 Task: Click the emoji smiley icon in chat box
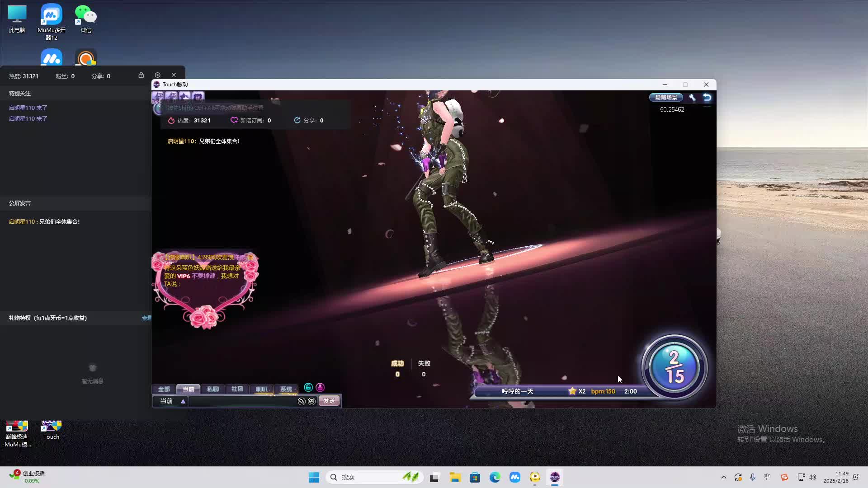coord(312,401)
